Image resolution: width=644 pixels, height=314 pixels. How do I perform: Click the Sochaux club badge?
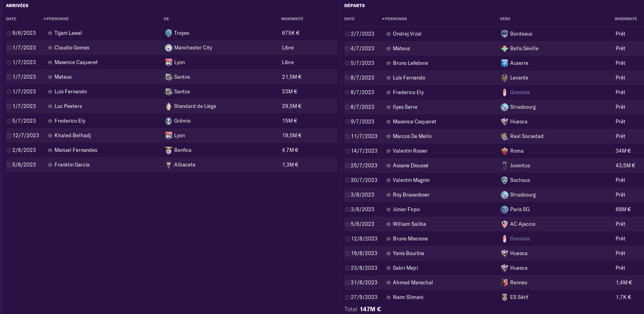pos(505,180)
